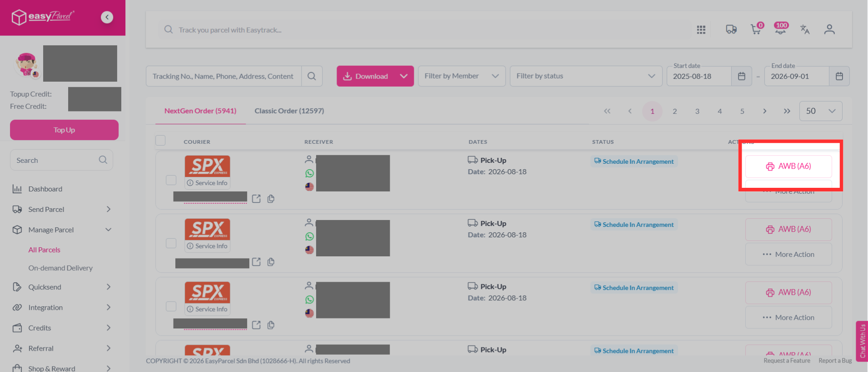Click Service Info on the first parcel
This screenshot has width=868, height=372.
207,183
